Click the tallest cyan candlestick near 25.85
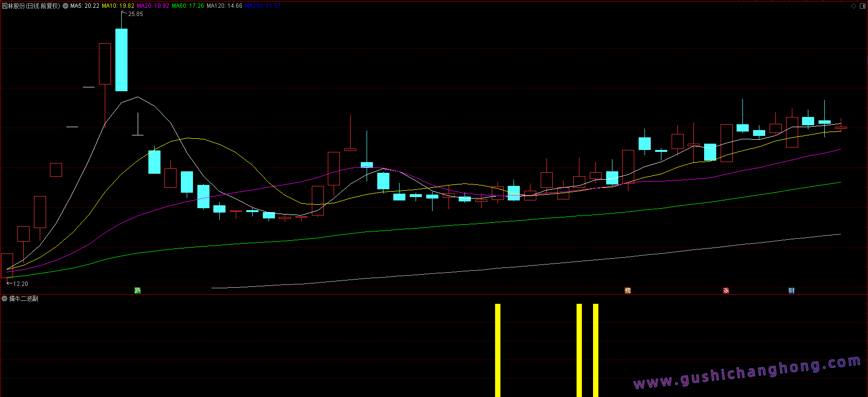The width and height of the screenshot is (868, 397). [x=121, y=60]
